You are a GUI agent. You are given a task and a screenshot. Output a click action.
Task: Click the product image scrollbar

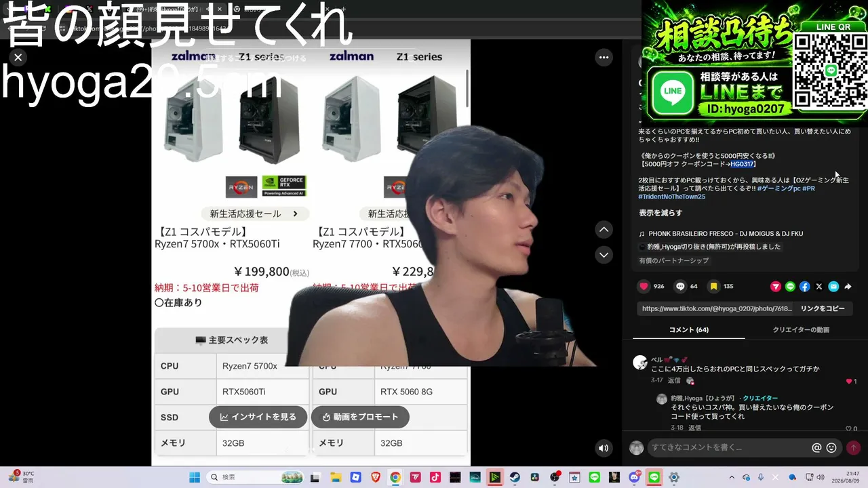coord(467,88)
